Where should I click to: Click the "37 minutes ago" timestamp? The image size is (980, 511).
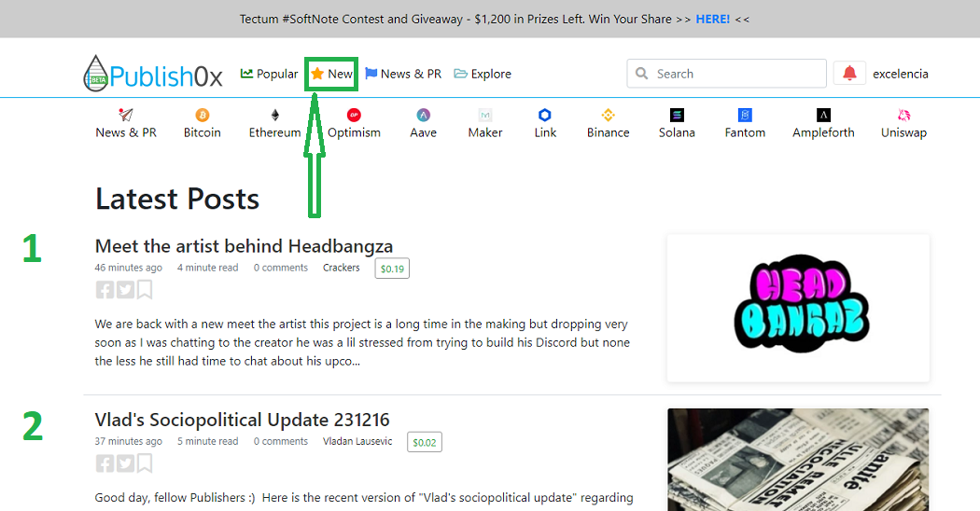[x=128, y=441]
